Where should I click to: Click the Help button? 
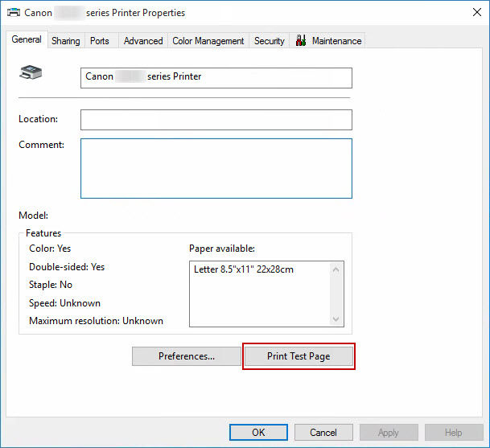[454, 433]
